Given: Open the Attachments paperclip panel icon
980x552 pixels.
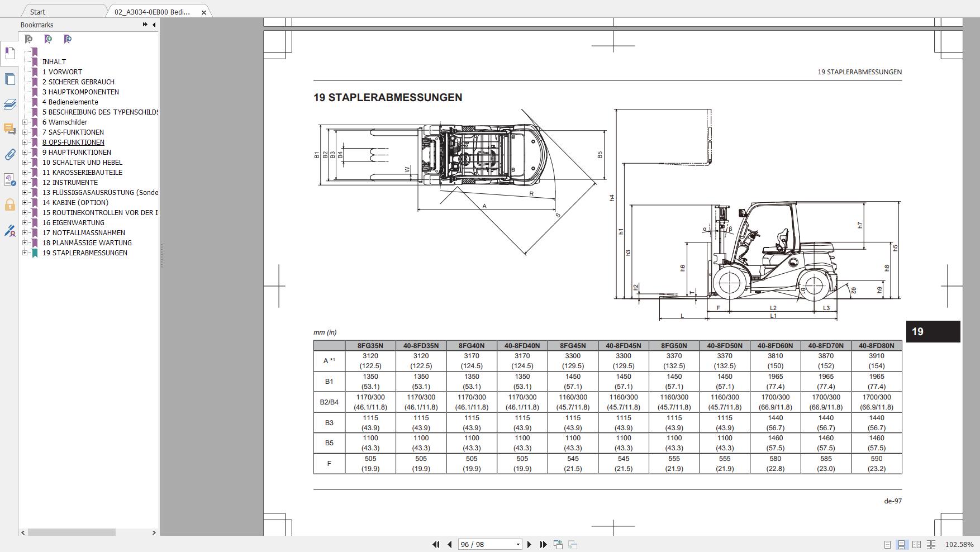Looking at the screenshot, I should (9, 154).
